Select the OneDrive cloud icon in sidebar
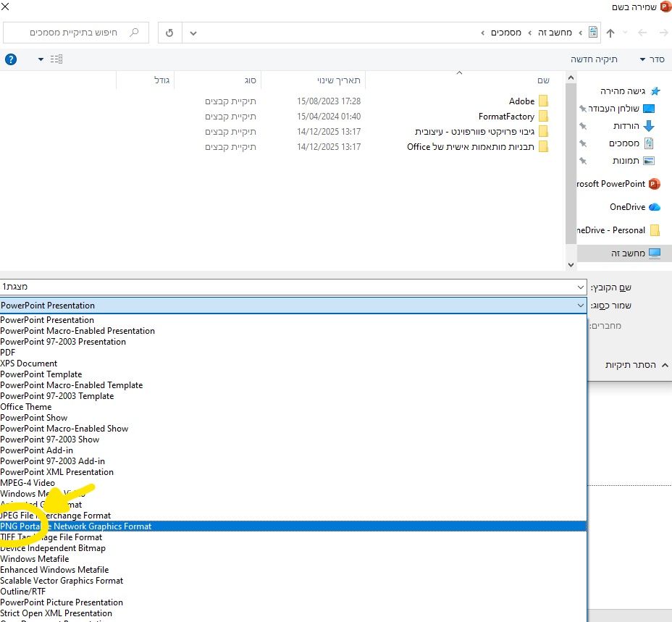The height and width of the screenshot is (622, 672). pos(655,207)
